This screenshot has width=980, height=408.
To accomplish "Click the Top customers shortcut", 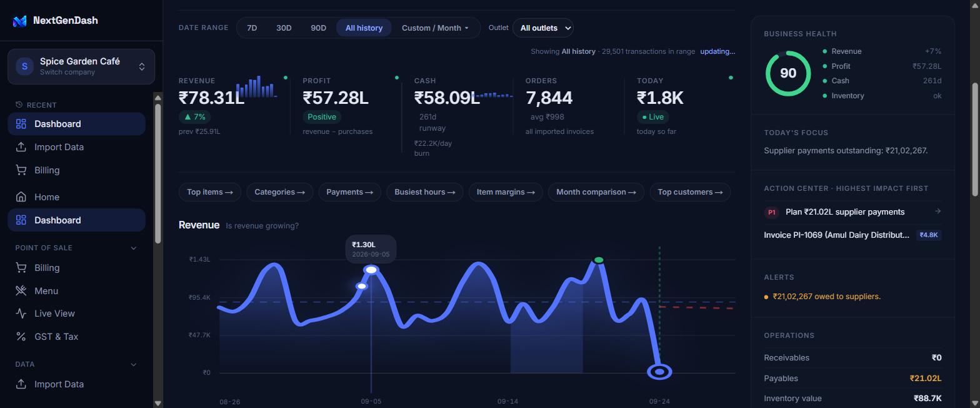I will pos(690,192).
